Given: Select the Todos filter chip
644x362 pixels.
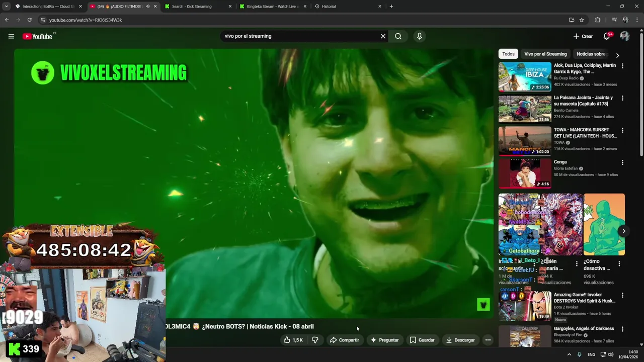Looking at the screenshot, I should pyautogui.click(x=508, y=54).
